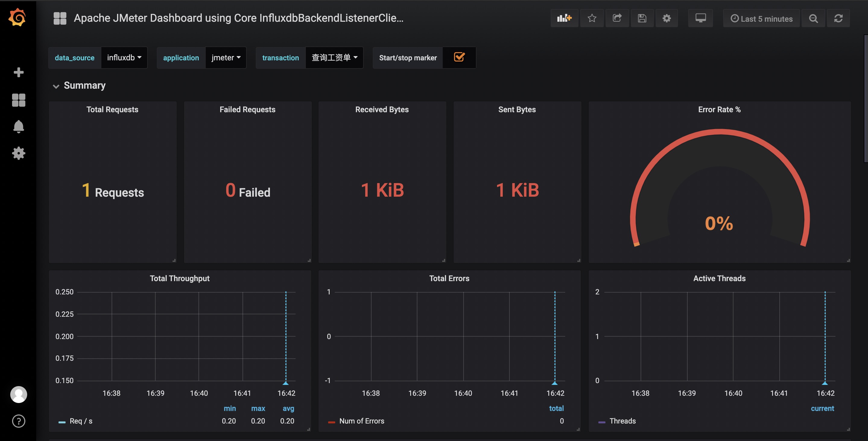The width and height of the screenshot is (868, 441).
Task: Sort Active Threads legend by current
Action: click(822, 408)
